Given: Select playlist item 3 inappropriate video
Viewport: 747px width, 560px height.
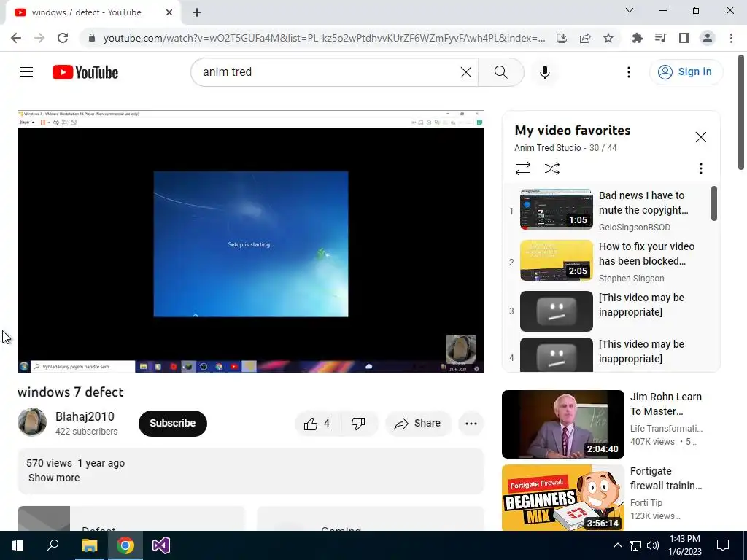Looking at the screenshot, I should pyautogui.click(x=612, y=311).
